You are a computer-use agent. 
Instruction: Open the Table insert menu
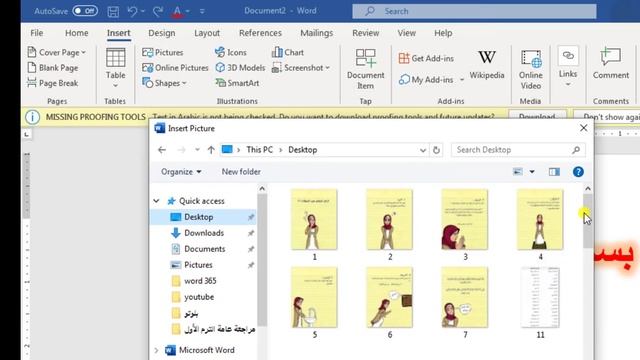[x=116, y=68]
